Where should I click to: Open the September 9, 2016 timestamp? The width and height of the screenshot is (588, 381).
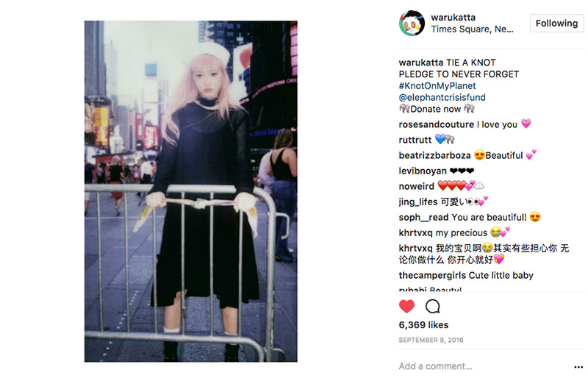tap(431, 340)
